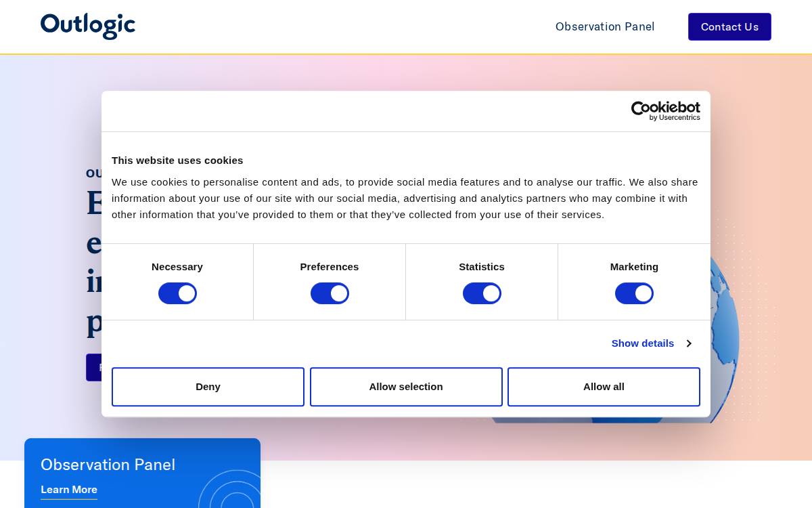Click the Statistics category label
The image size is (812, 508).
(482, 267)
